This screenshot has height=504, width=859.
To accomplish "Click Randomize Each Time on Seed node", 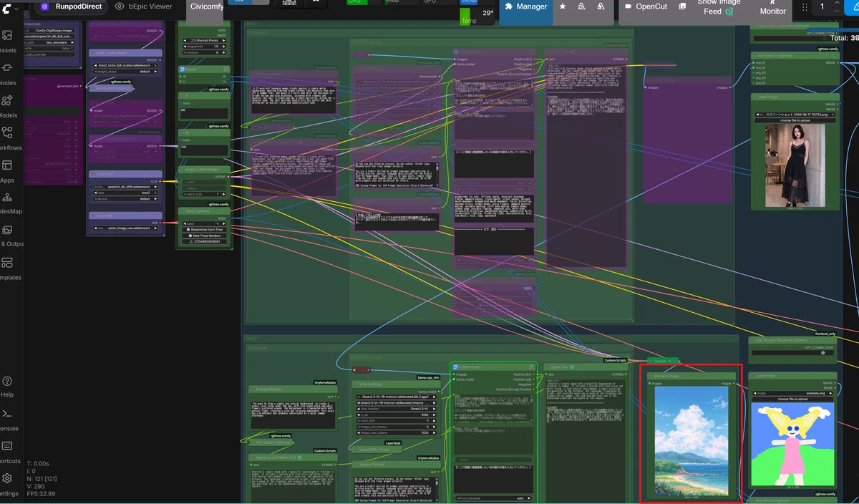I will click(x=205, y=229).
